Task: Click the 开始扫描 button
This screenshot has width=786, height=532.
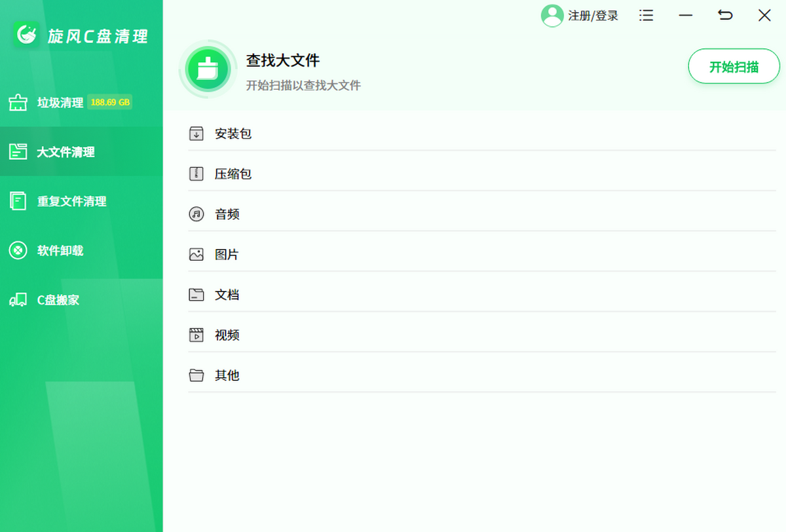Action: click(734, 66)
